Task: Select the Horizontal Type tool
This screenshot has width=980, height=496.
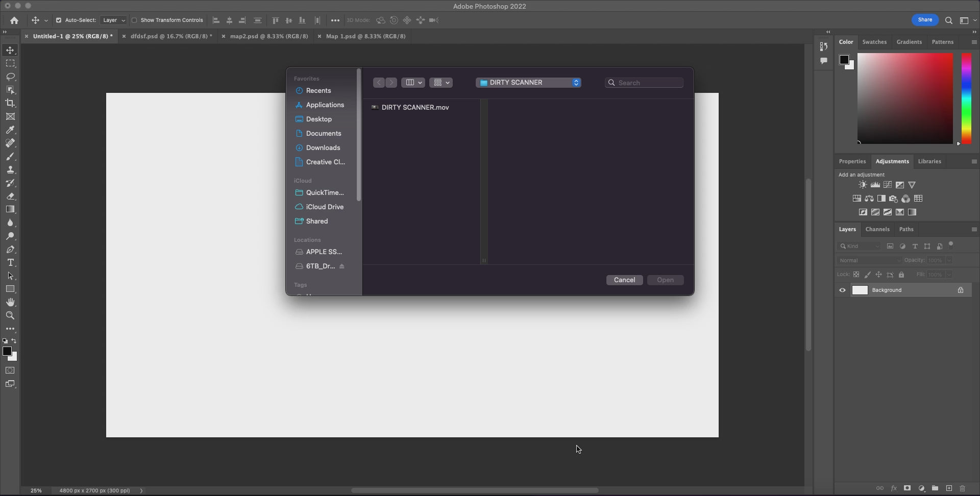Action: coord(10,263)
